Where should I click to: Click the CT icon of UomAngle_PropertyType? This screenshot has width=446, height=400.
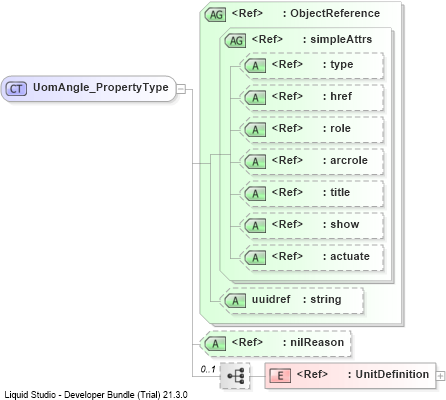[x=16, y=89]
